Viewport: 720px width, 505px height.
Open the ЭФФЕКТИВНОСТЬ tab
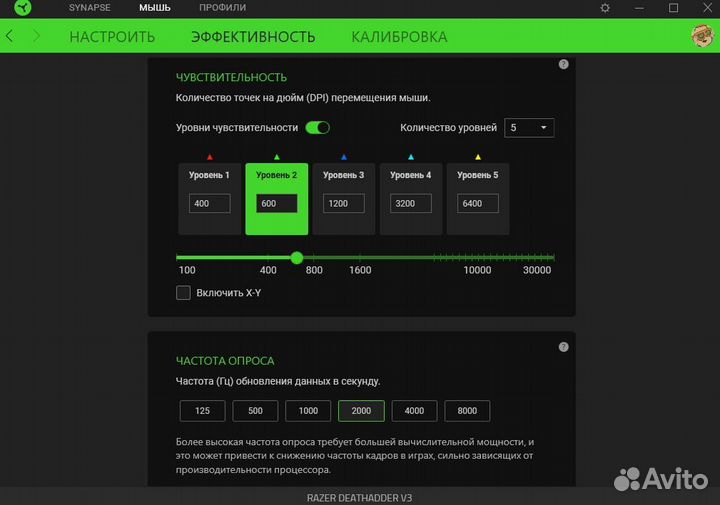pos(253,37)
